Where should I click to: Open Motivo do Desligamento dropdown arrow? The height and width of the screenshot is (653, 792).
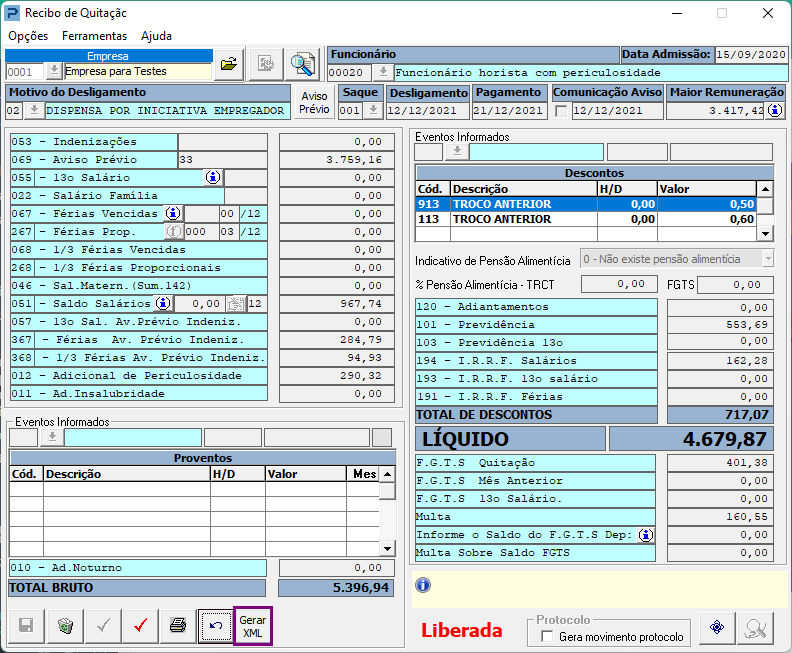pos(34,110)
